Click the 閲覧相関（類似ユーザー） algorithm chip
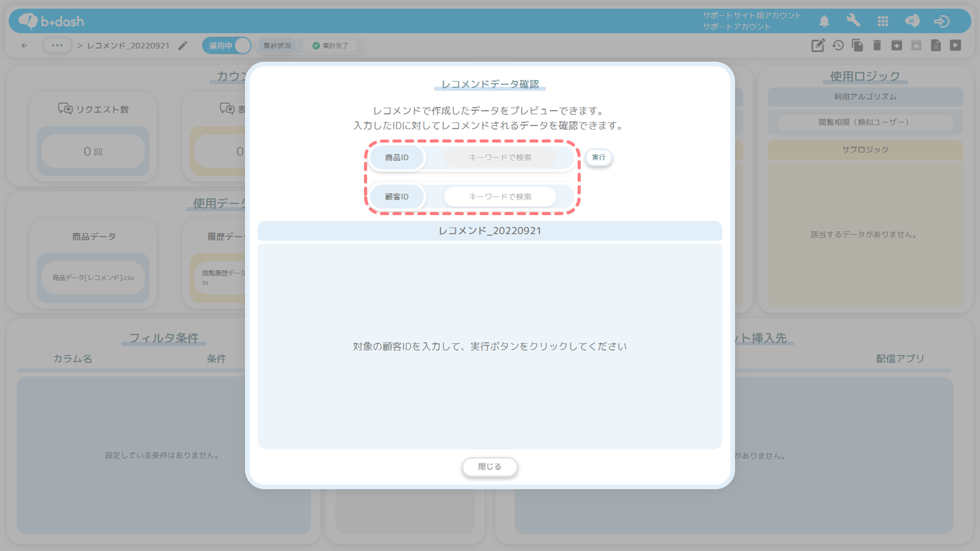Viewport: 980px width, 551px height. tap(865, 122)
